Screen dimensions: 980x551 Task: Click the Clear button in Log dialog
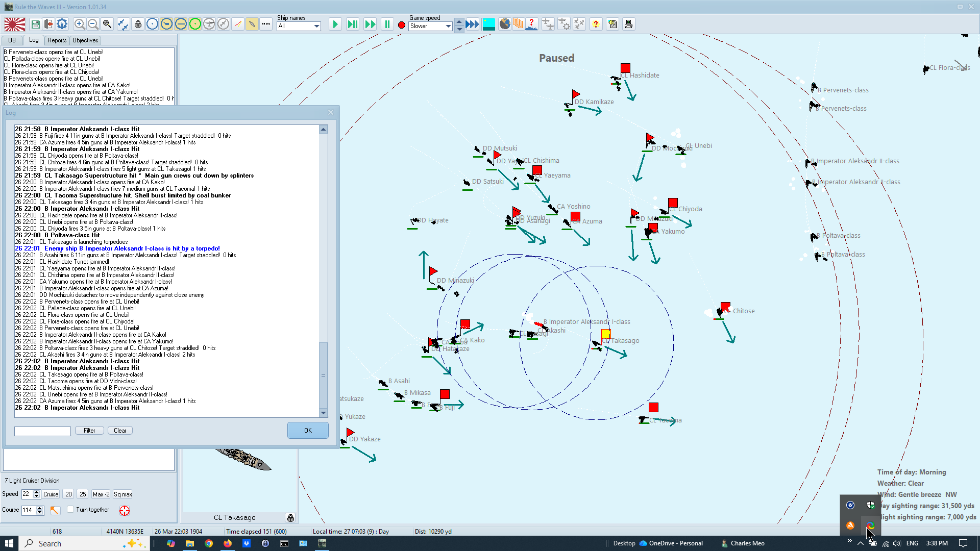pyautogui.click(x=120, y=431)
